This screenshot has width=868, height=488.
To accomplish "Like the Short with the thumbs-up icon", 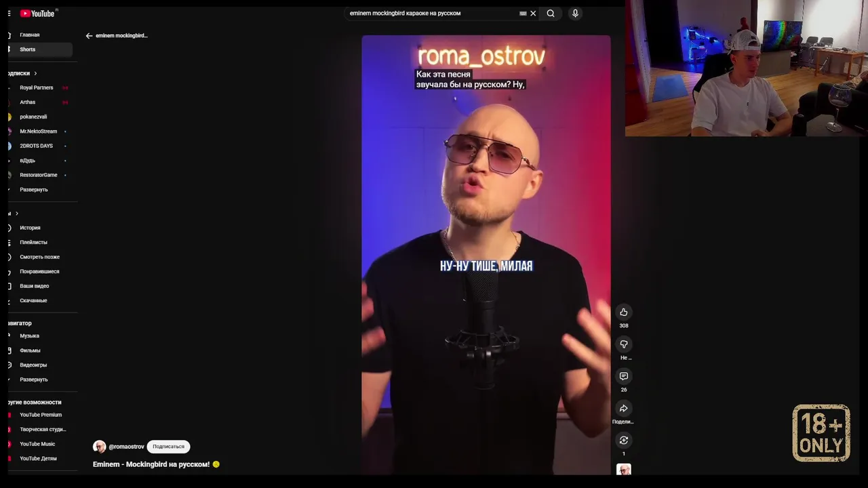I will [x=624, y=312].
